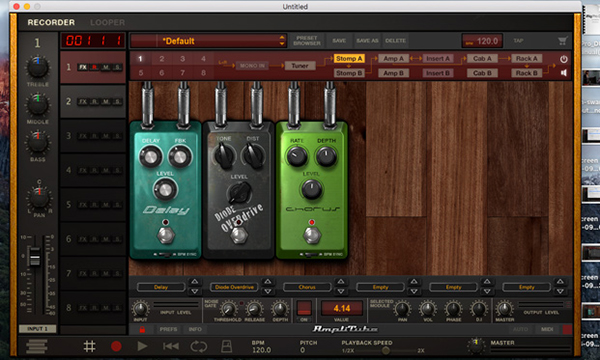Stomp the Diode Overdrive pedal footswitch
Image resolution: width=600 pixels, height=360 pixels.
(x=239, y=235)
